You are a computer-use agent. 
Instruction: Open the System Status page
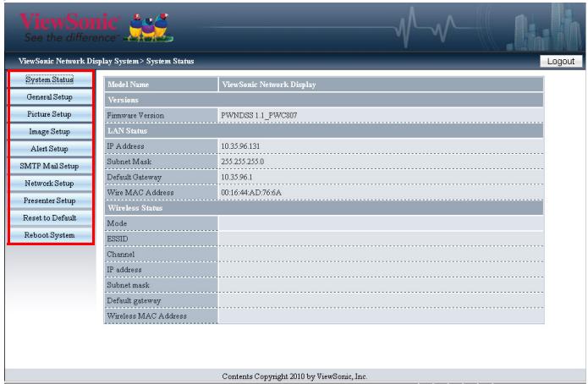(50, 80)
